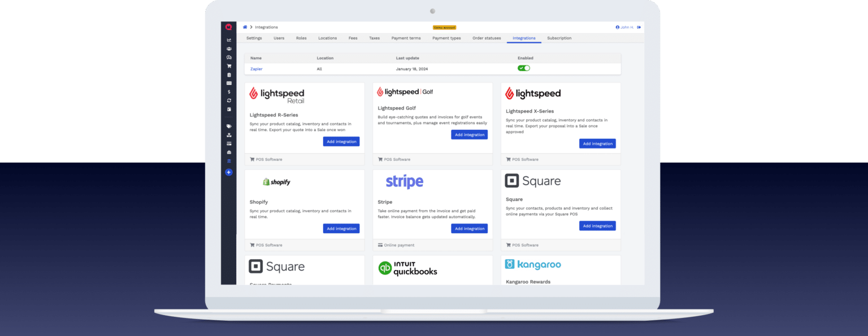Add the Stripe integration
Screen dimensions: 868x336
[x=469, y=228]
